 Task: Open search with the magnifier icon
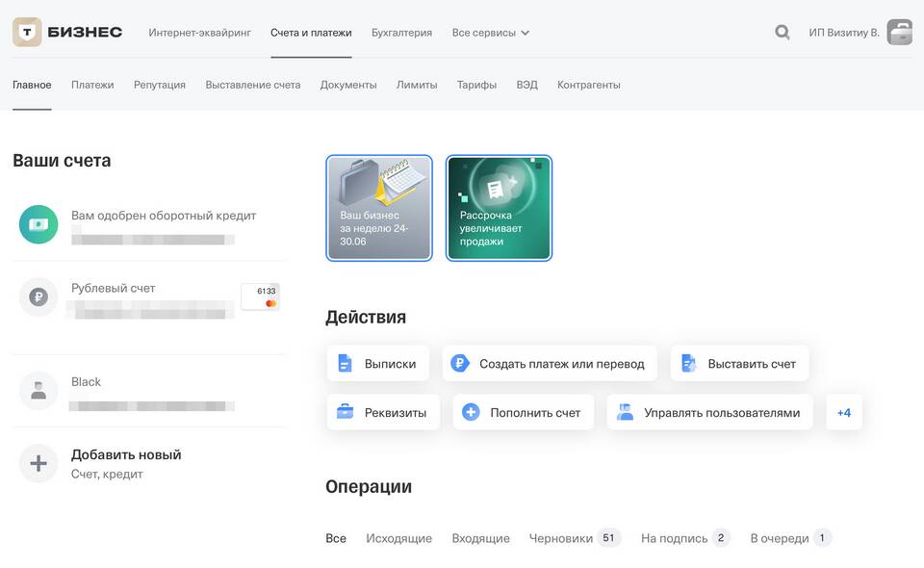782,32
